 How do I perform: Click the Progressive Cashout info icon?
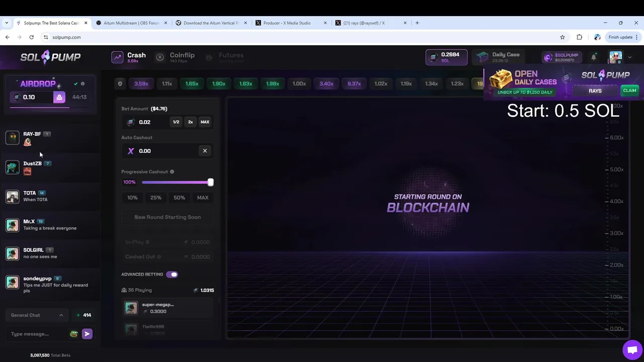(x=172, y=172)
